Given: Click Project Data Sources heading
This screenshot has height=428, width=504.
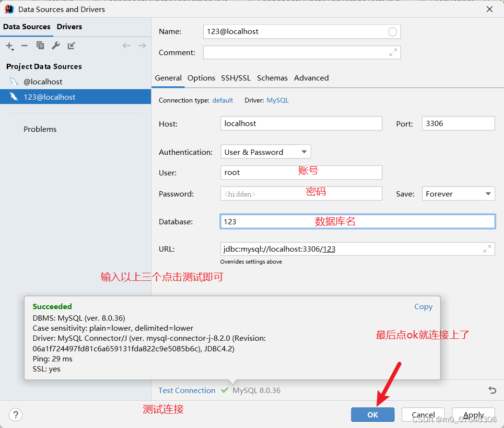Looking at the screenshot, I should [44, 67].
